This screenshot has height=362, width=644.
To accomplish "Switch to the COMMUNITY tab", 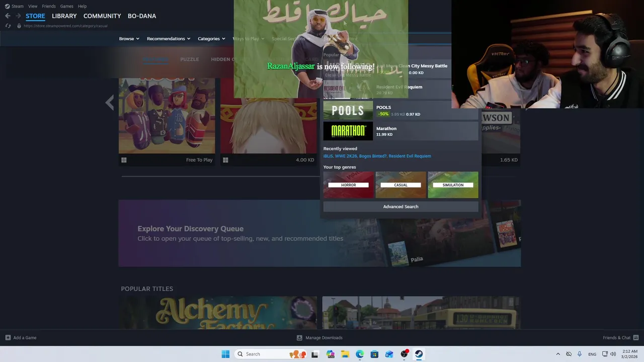I will [x=102, y=16].
